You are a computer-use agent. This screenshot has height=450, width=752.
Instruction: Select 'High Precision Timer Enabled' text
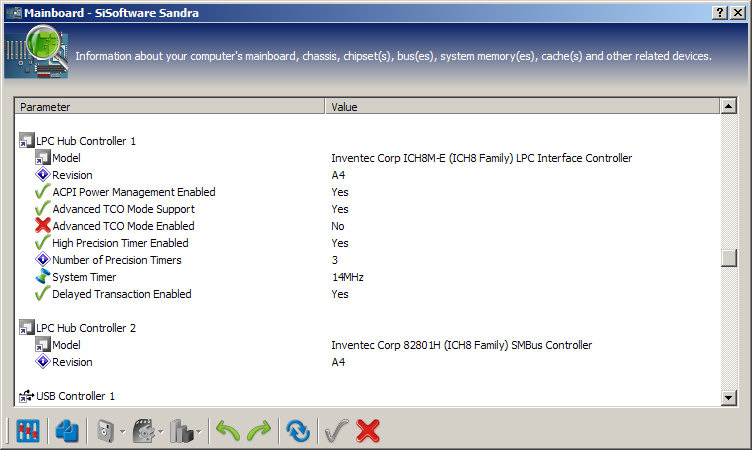[120, 243]
